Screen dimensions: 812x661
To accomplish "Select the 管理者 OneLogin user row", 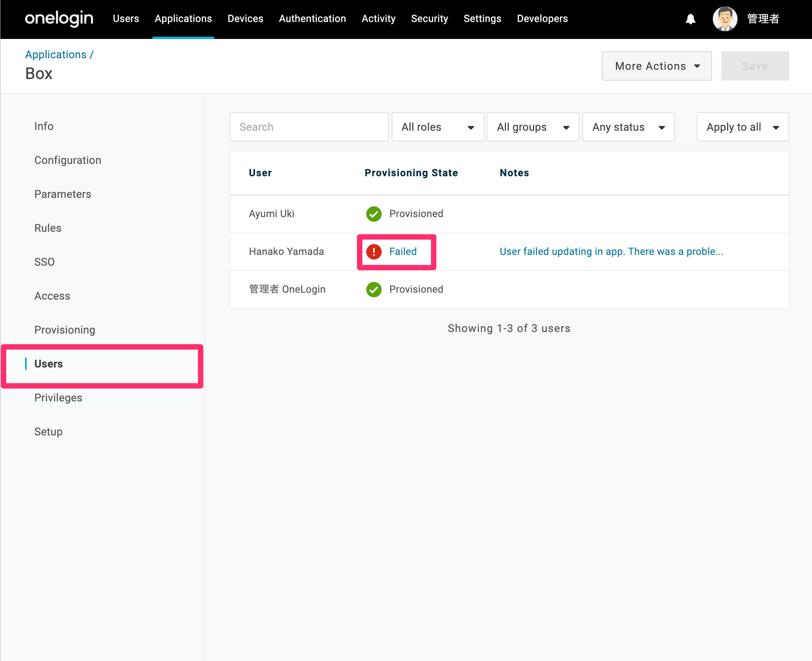I will pos(509,290).
